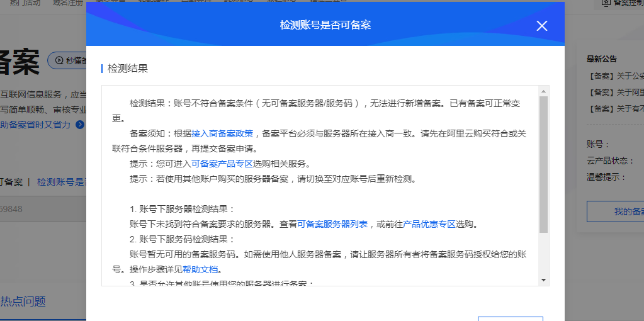The width and height of the screenshot is (644, 321).
Task: Click the outlined button at dialog bottom right
Action: pyautogui.click(x=510, y=318)
